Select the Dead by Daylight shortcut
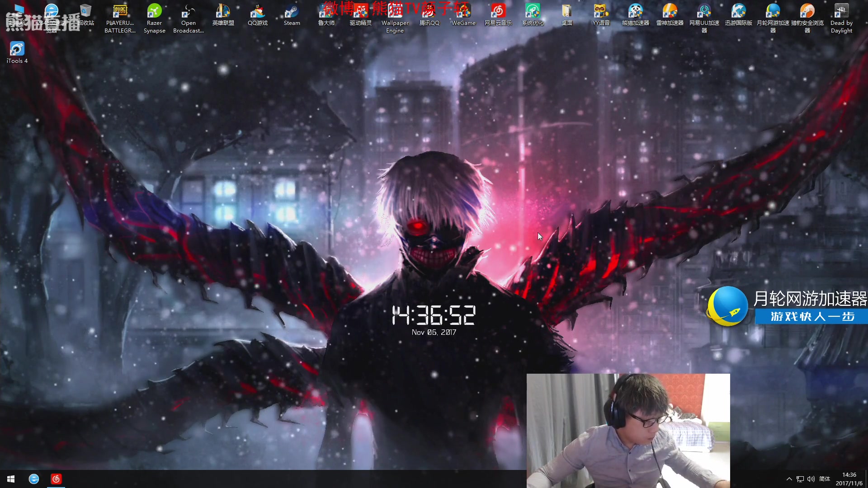 tap(842, 18)
